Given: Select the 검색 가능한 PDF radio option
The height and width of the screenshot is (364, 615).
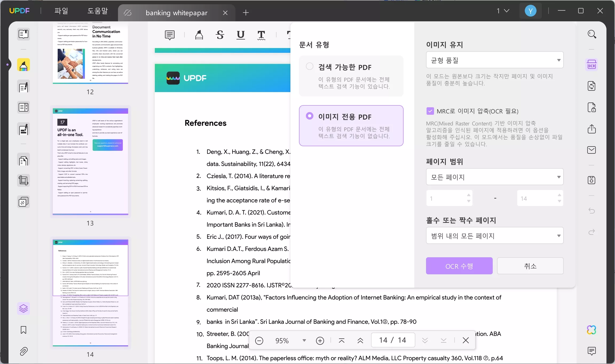Looking at the screenshot, I should 310,66.
